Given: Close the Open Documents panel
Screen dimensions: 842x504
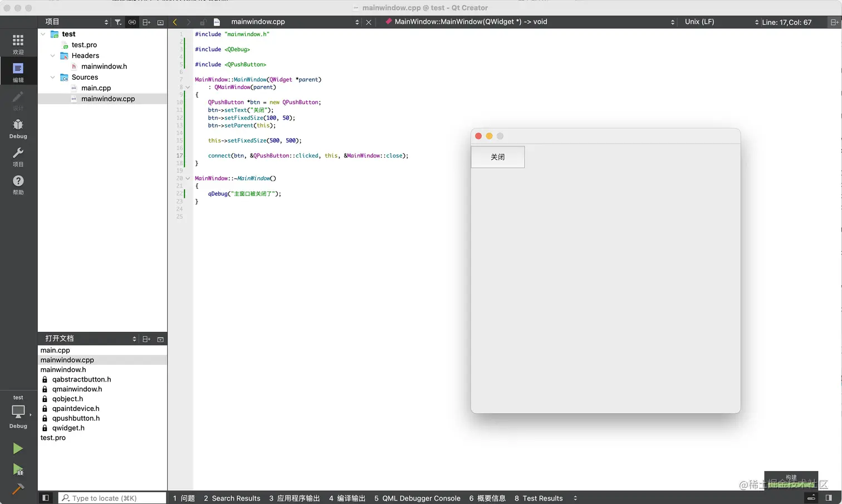Looking at the screenshot, I should pyautogui.click(x=160, y=339).
